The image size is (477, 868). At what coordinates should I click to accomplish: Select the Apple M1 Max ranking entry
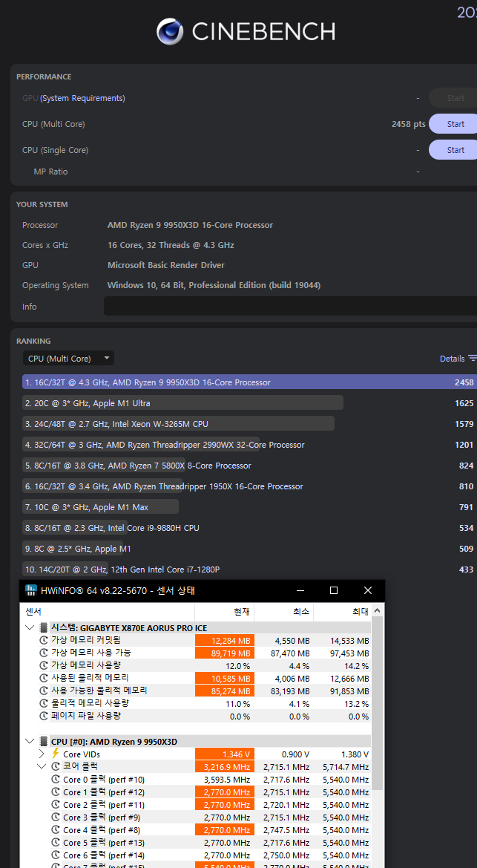coord(249,507)
